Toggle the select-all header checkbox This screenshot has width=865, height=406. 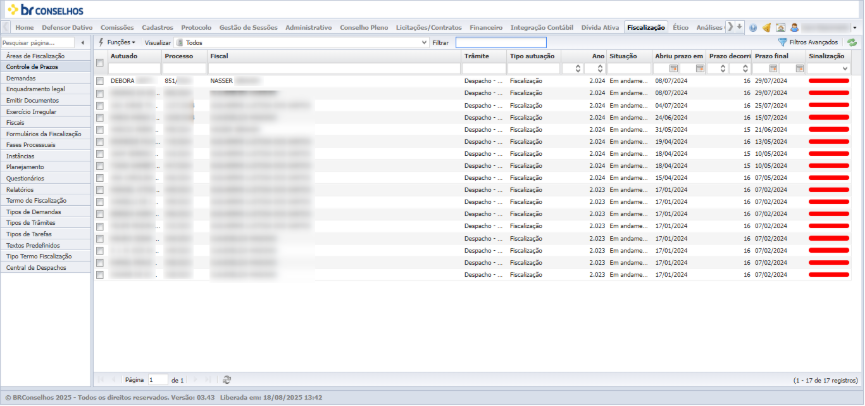[x=100, y=63]
